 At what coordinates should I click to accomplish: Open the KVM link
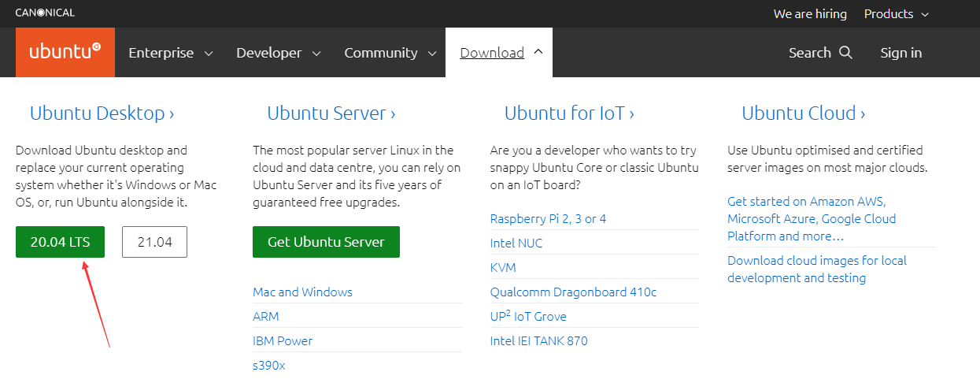tap(503, 268)
